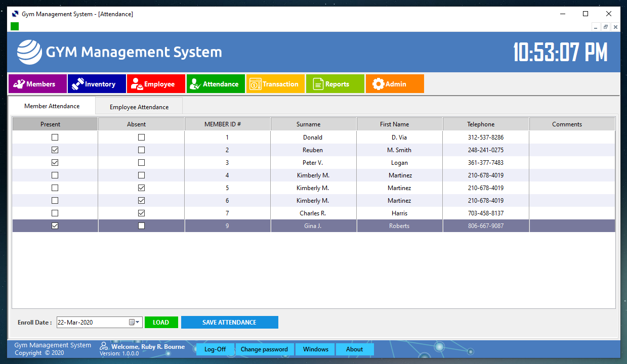Image resolution: width=627 pixels, height=364 pixels.
Task: Uncheck Absent for Charles R.
Action: [141, 213]
